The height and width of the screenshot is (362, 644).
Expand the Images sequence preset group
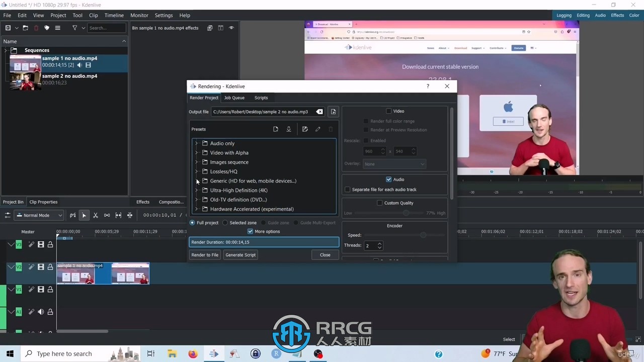coord(196,162)
